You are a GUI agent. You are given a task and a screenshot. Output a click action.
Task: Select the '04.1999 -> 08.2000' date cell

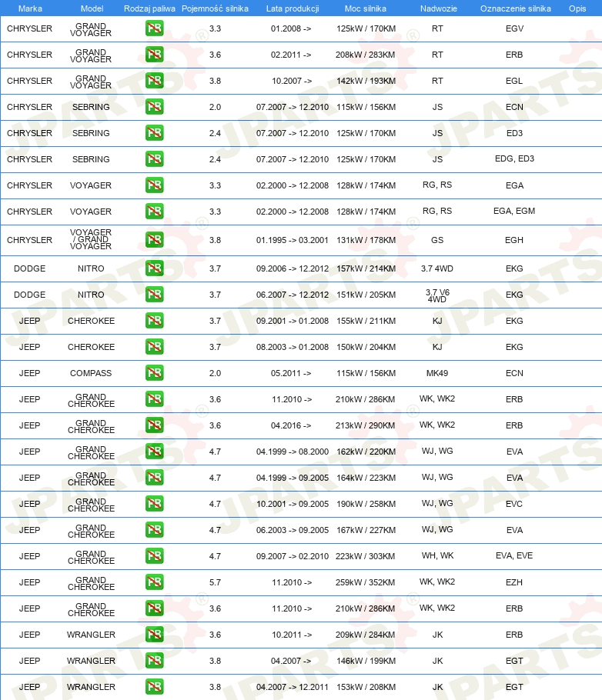293,452
